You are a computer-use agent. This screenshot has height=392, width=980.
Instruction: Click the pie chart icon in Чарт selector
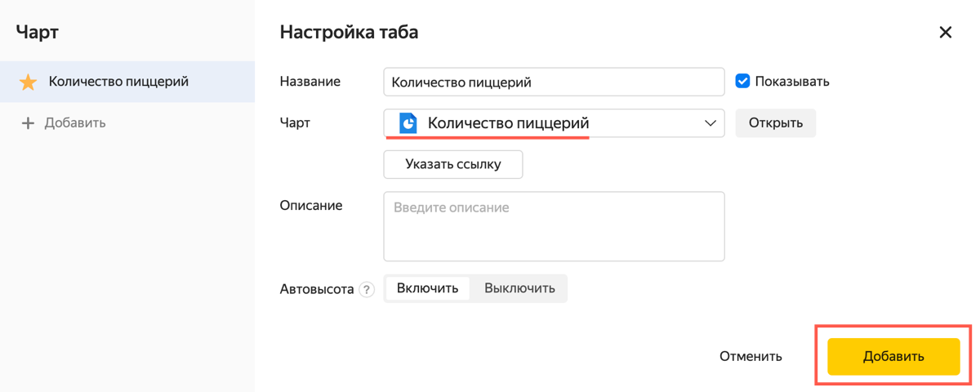pyautogui.click(x=408, y=123)
